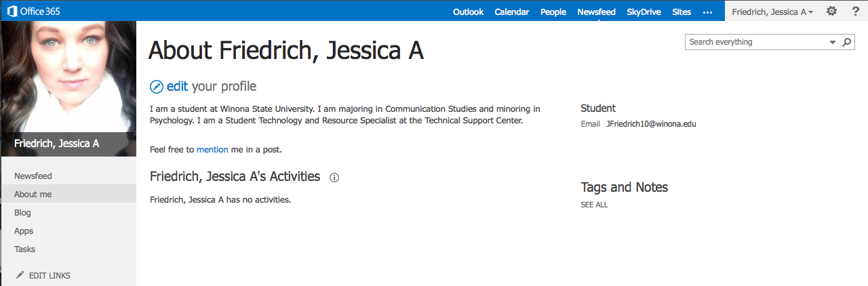Open the ellipsis more options in top bar

coord(708,12)
